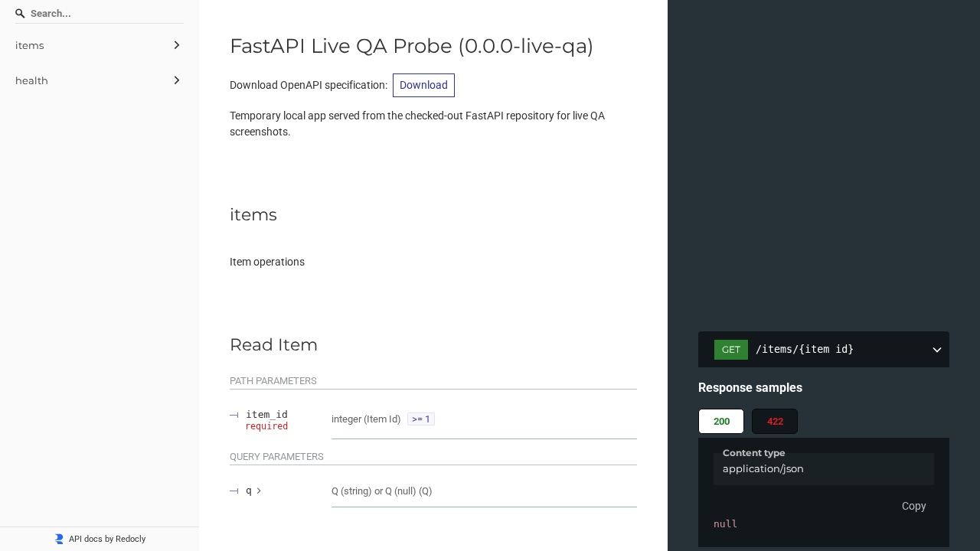Click the >= 1 constraint badge
The height and width of the screenshot is (551, 980).
coord(421,419)
